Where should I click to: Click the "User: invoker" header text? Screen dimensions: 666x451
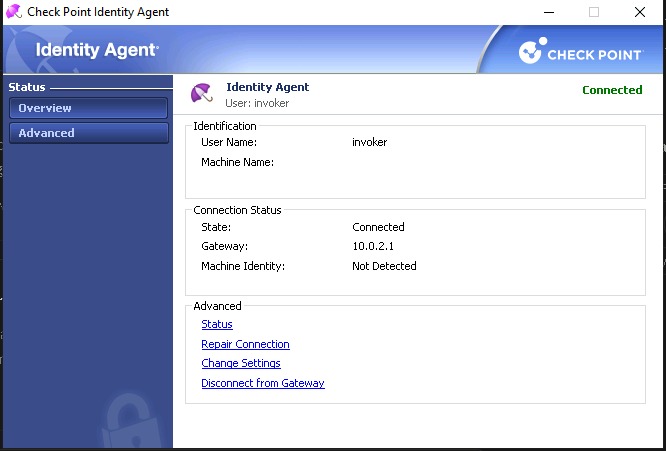[x=257, y=103]
